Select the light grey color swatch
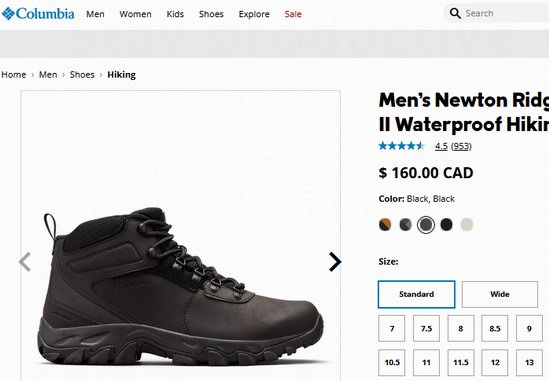 click(467, 224)
